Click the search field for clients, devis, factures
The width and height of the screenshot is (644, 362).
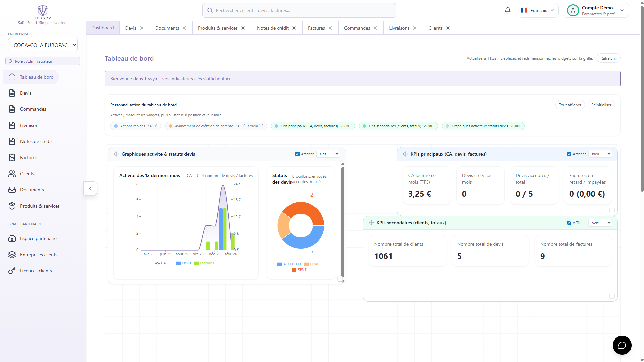[299, 10]
